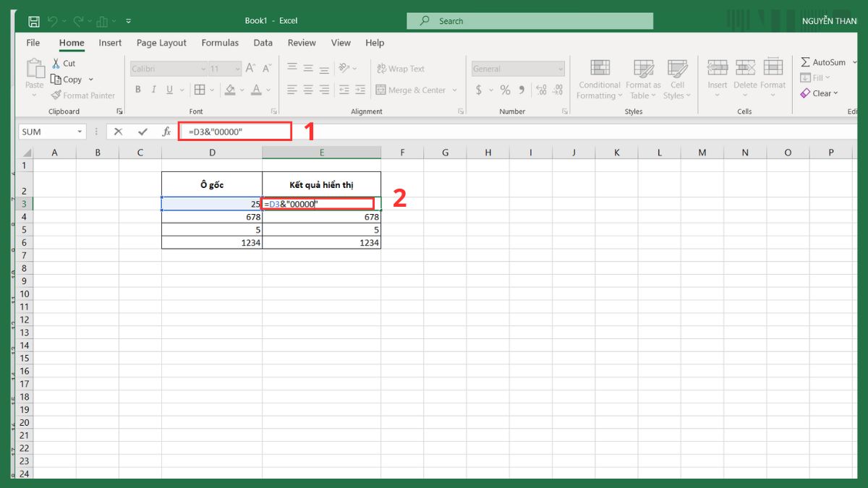Click the Save icon in title bar
The image size is (868, 488).
pos(34,21)
